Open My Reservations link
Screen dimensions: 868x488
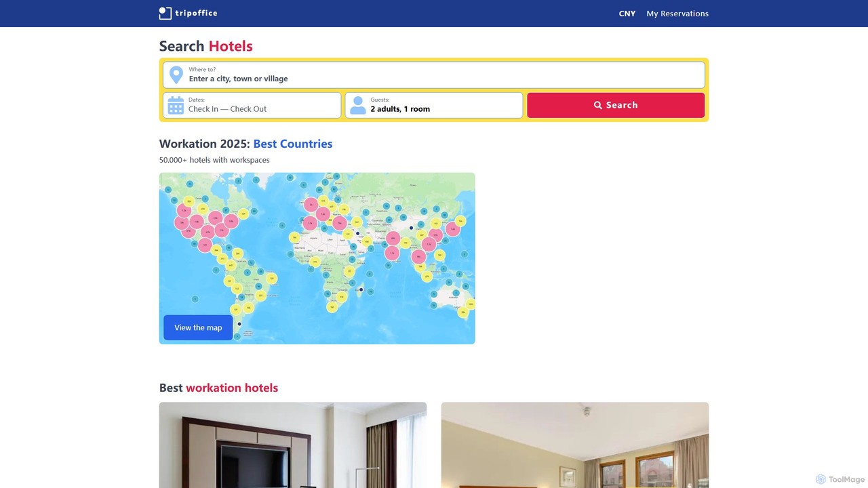(x=677, y=14)
